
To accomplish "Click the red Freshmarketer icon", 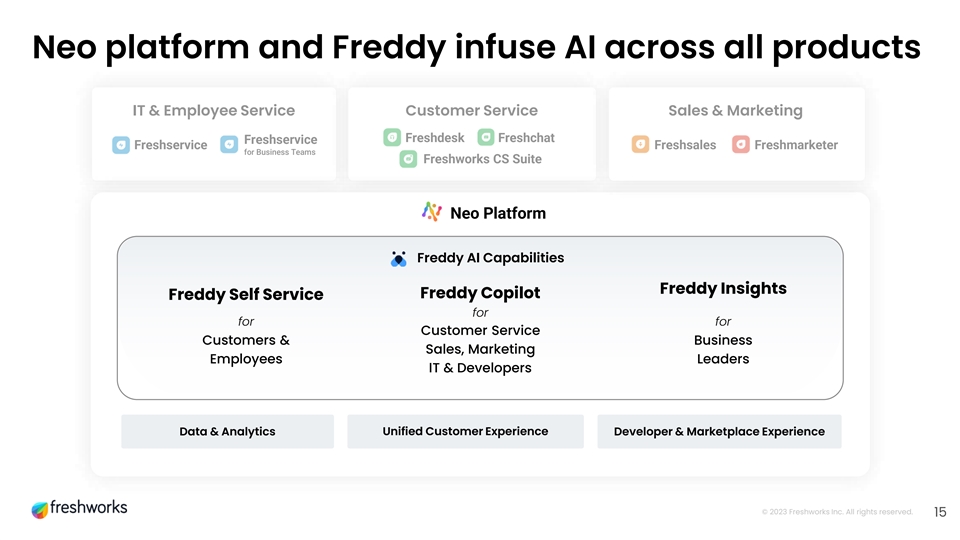I will [741, 145].
